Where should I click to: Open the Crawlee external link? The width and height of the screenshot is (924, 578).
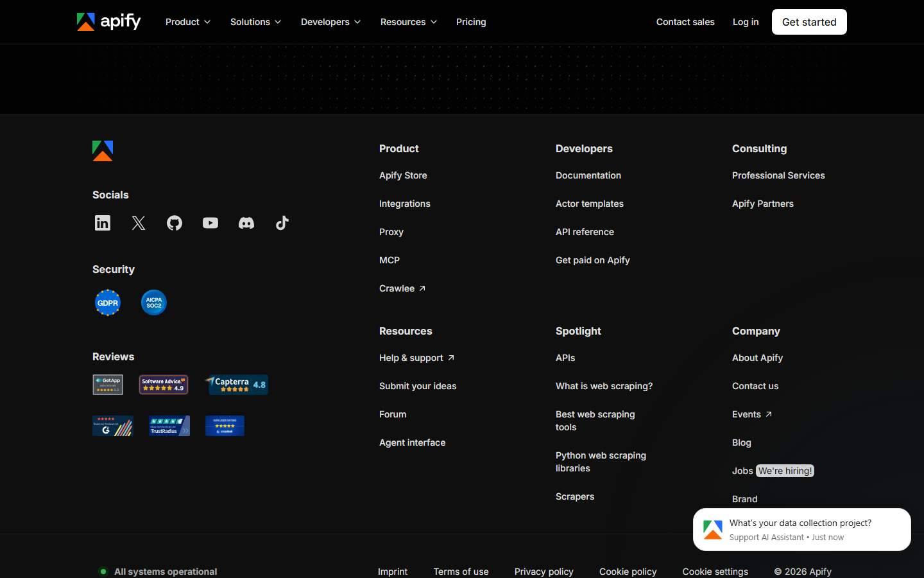(x=402, y=288)
